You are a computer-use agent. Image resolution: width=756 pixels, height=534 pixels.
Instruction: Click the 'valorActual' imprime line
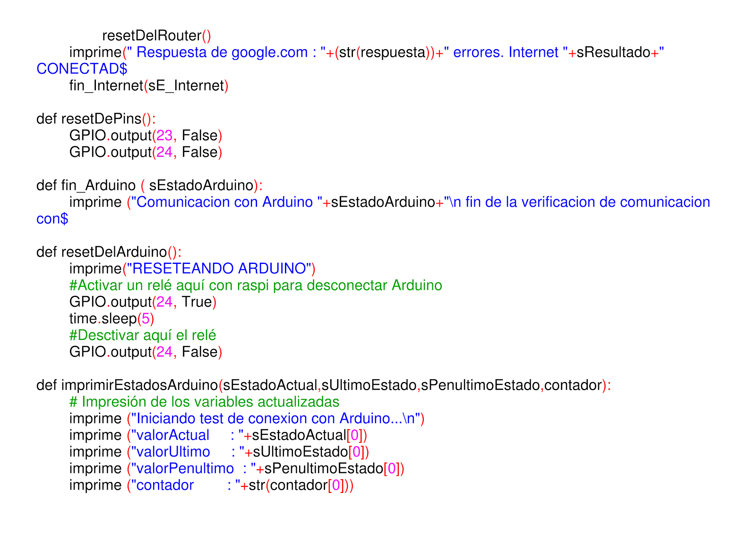(x=218, y=435)
